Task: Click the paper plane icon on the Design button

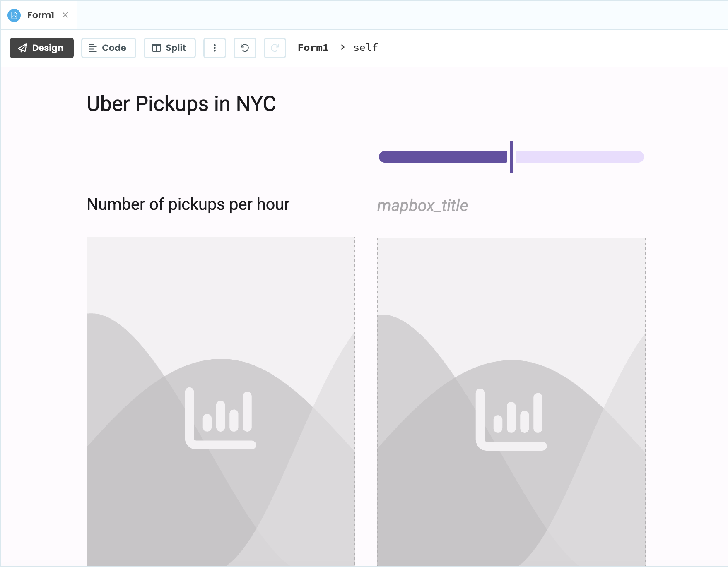Action: point(22,48)
